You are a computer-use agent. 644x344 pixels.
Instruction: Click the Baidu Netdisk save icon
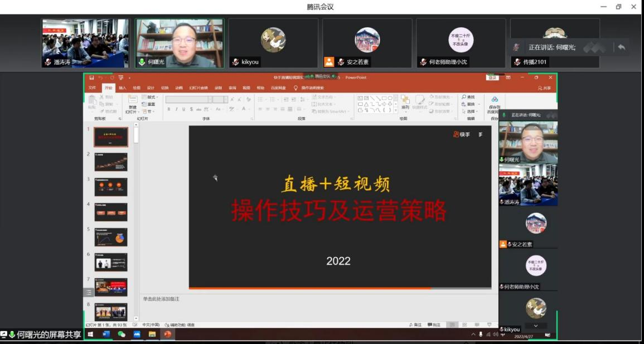point(494,100)
